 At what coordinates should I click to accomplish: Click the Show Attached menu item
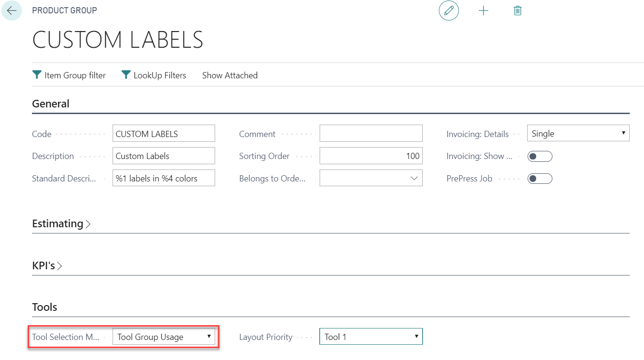pyautogui.click(x=229, y=75)
